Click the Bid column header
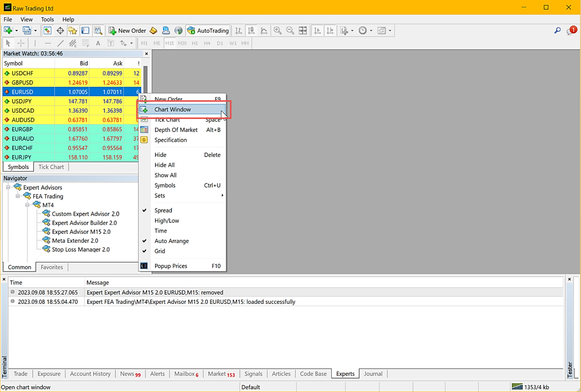Viewport: 581px width, 392px height. pos(72,63)
